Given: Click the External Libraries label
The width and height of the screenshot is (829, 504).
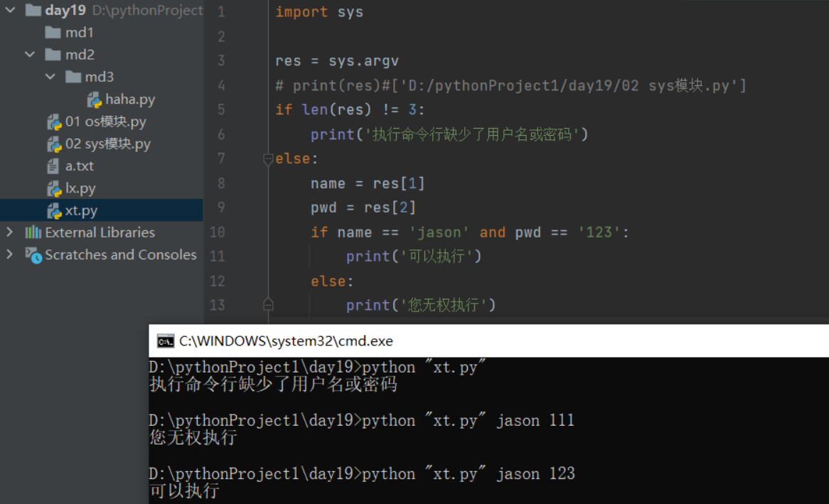Looking at the screenshot, I should pos(100,232).
